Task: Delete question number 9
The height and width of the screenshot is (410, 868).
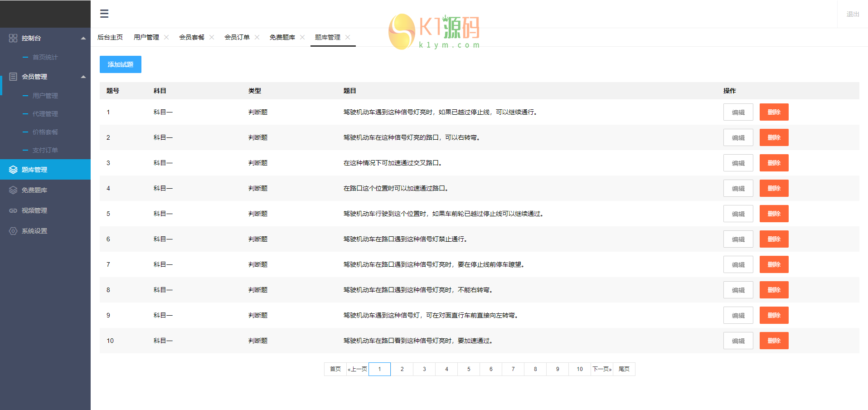Action: tap(774, 315)
